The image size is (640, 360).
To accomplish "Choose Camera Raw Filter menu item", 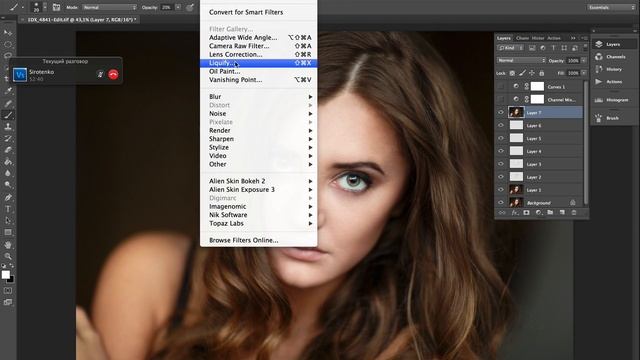I will click(259, 46).
